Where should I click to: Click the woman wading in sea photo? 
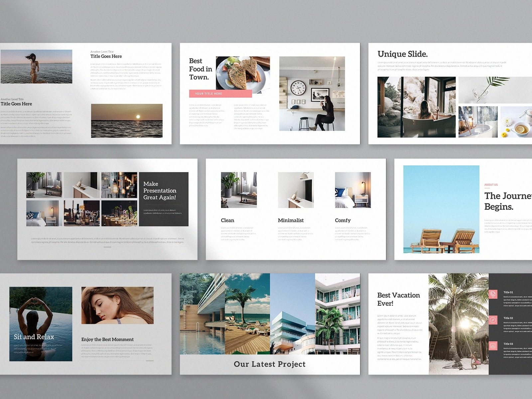click(36, 66)
